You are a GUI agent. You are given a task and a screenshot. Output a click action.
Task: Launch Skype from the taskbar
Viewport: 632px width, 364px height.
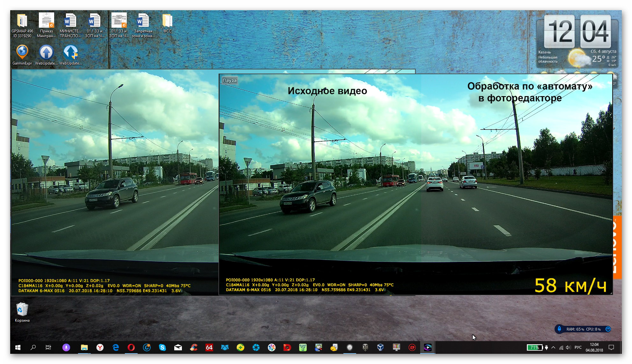click(x=162, y=347)
